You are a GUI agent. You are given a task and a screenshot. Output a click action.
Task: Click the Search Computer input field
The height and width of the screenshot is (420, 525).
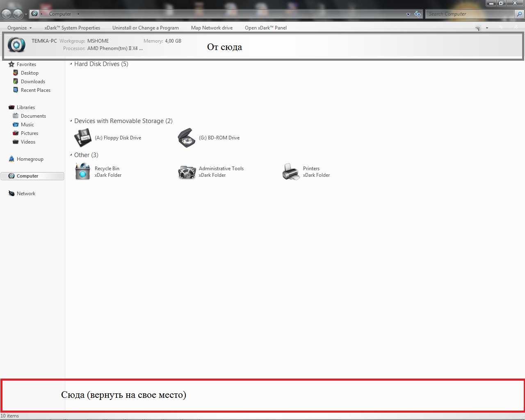[469, 14]
